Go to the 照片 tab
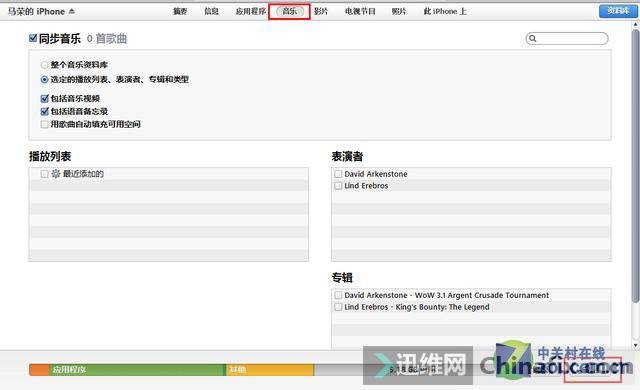The image size is (640, 390). pos(399,11)
